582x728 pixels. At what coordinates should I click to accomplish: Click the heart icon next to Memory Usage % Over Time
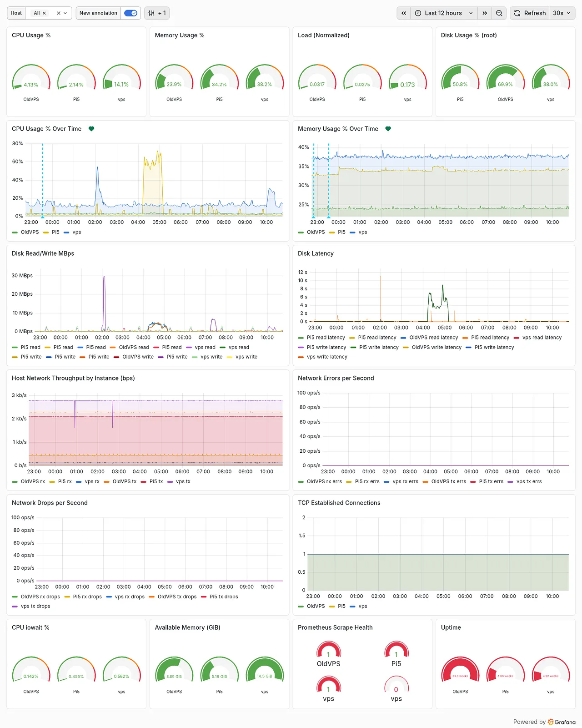[388, 129]
